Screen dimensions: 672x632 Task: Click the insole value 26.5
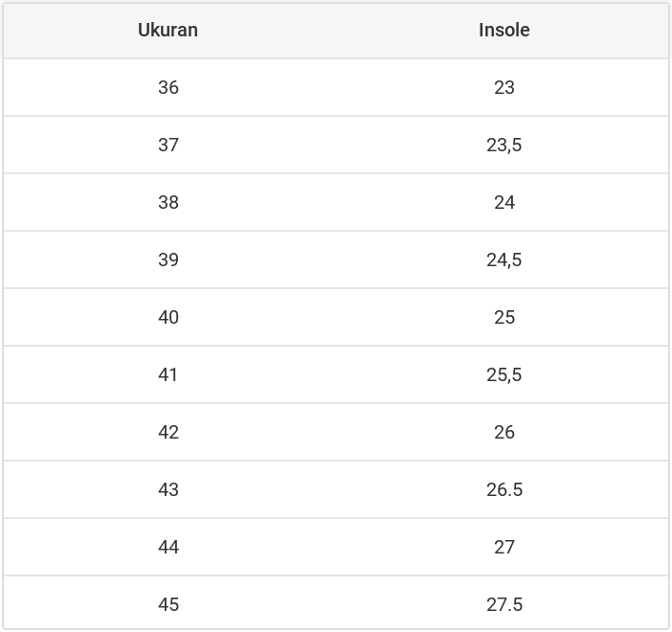[504, 489]
